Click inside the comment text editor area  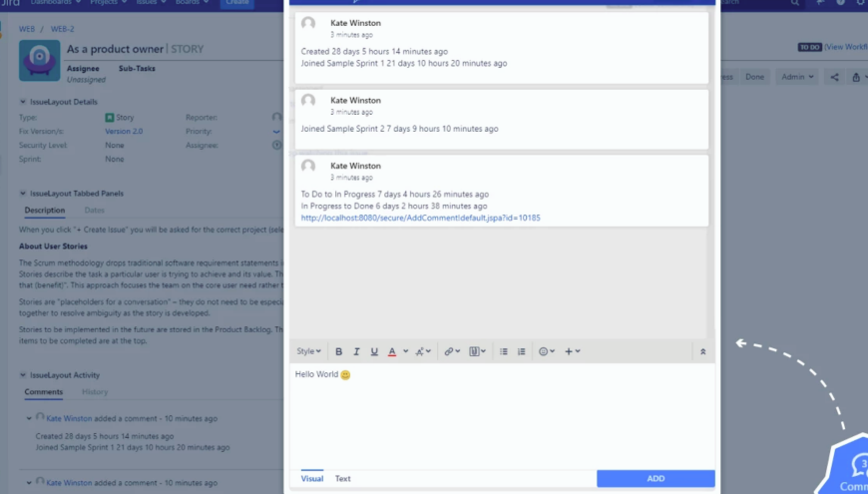click(502, 416)
